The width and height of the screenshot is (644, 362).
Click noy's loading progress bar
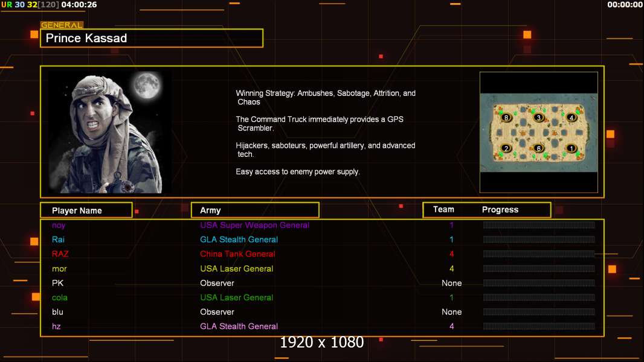click(x=539, y=224)
